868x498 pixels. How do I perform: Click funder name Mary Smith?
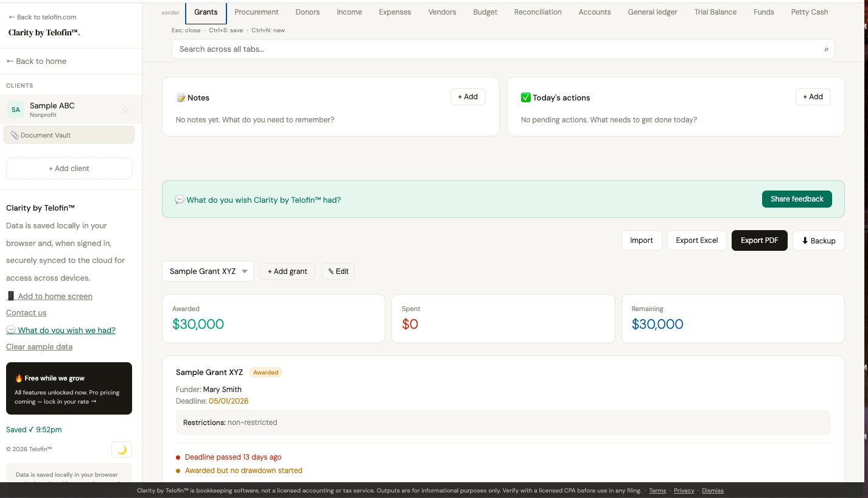pyautogui.click(x=222, y=390)
